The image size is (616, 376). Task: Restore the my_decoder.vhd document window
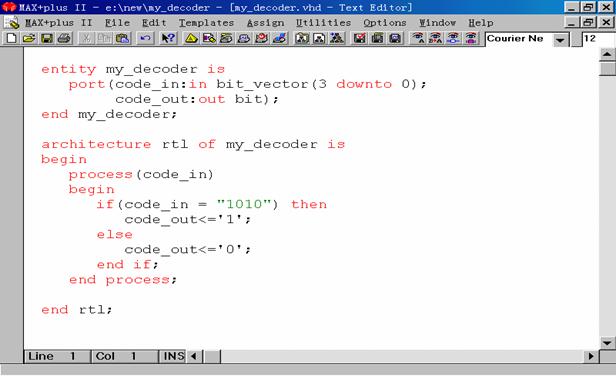coord(588,22)
